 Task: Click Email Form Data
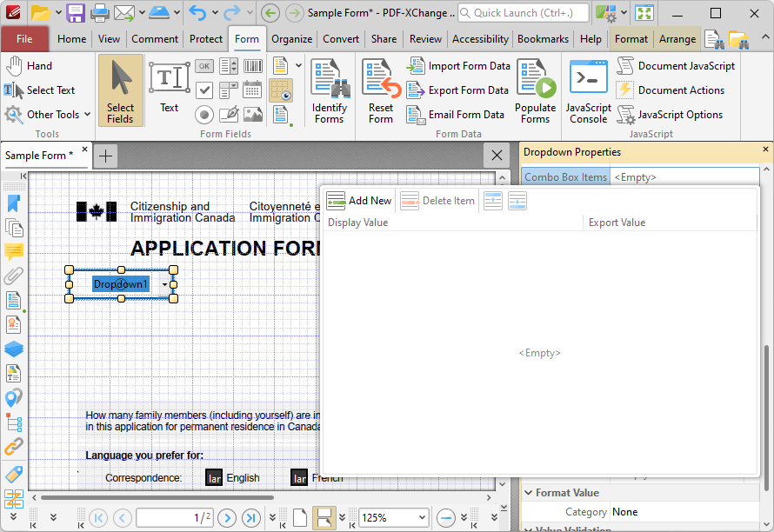tap(455, 115)
